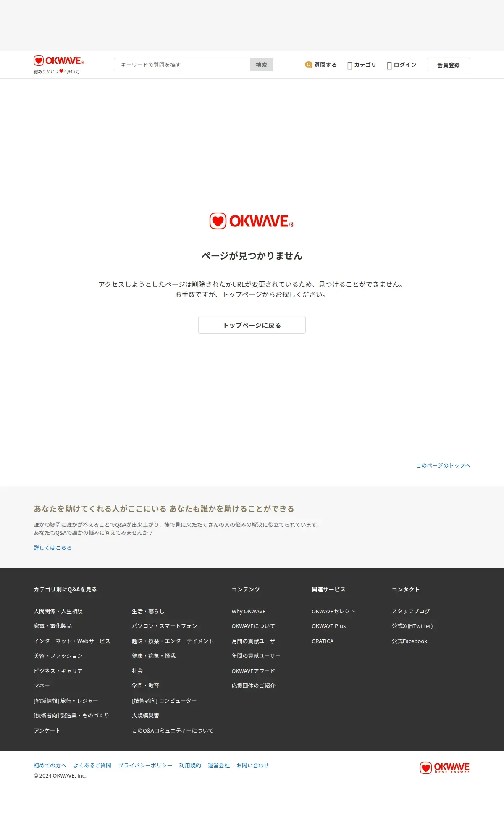
Task: Click the 会員登録 button
Action: 449,65
